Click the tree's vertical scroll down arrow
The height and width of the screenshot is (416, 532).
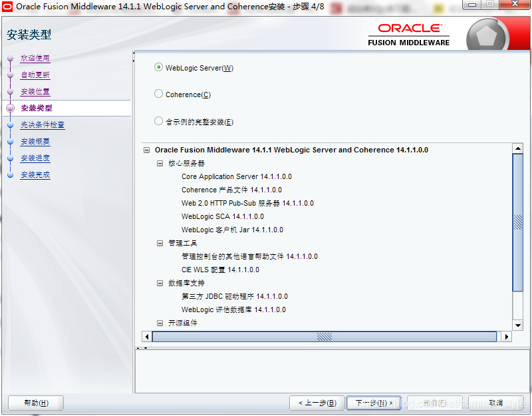(x=518, y=325)
